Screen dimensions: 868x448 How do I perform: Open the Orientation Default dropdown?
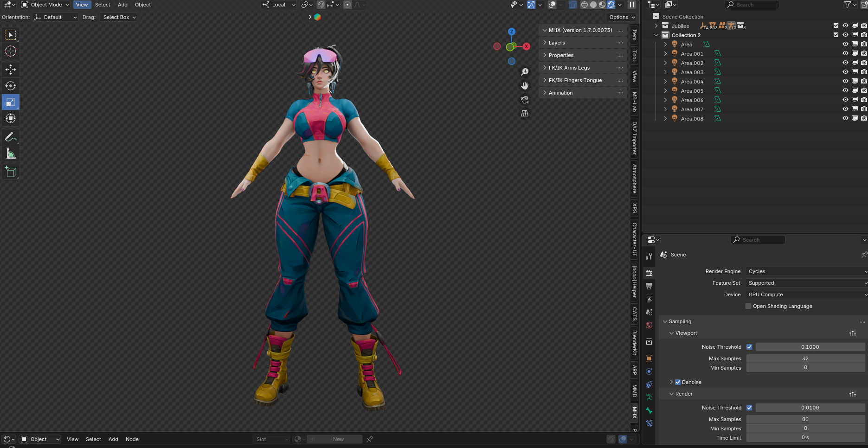(x=56, y=17)
